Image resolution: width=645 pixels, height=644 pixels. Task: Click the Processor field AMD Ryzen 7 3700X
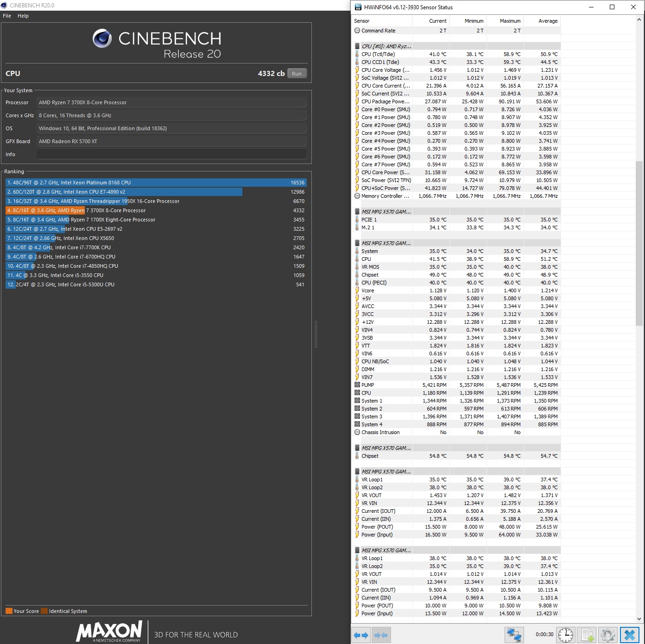(171, 102)
